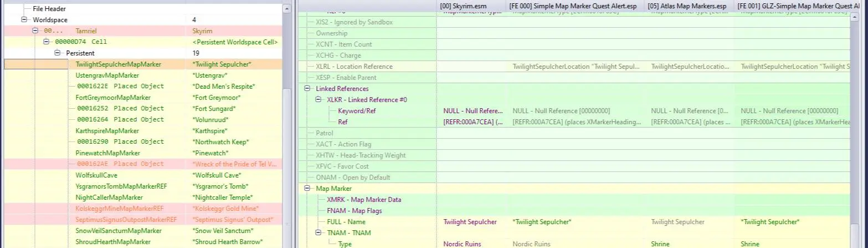The image size is (868, 248).
Task: Click Skyrim.esm's [REFR:000A7CEA] Ref cell
Action: coord(473,122)
